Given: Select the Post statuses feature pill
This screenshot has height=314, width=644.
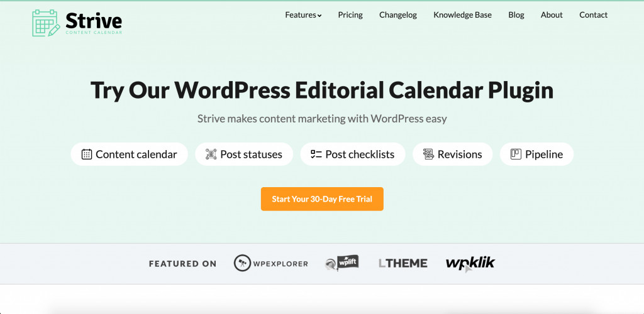Looking at the screenshot, I should coord(244,154).
